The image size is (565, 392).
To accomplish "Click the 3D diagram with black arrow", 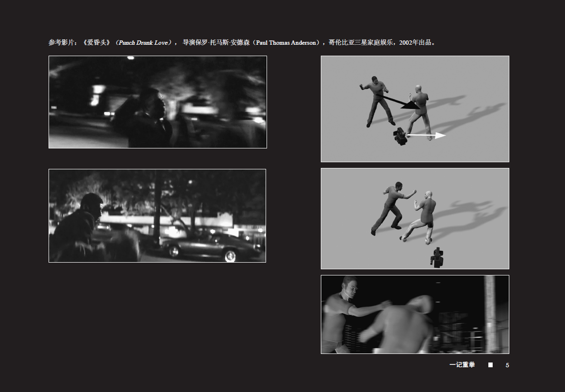I will (415, 109).
